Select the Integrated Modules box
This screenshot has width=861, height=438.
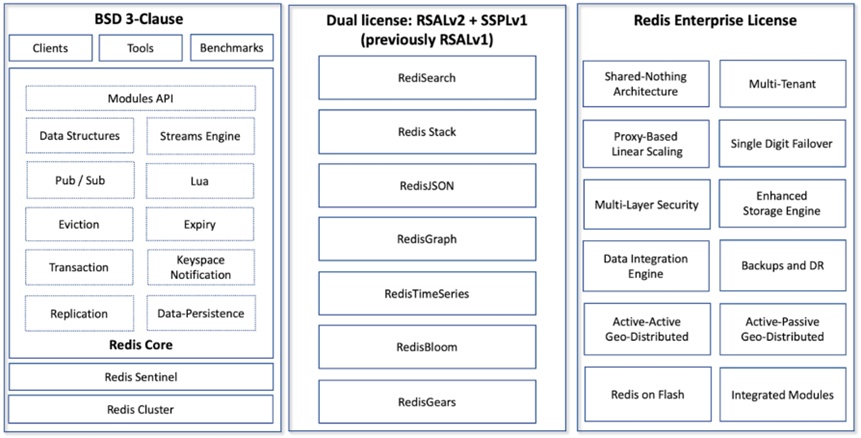tap(782, 394)
